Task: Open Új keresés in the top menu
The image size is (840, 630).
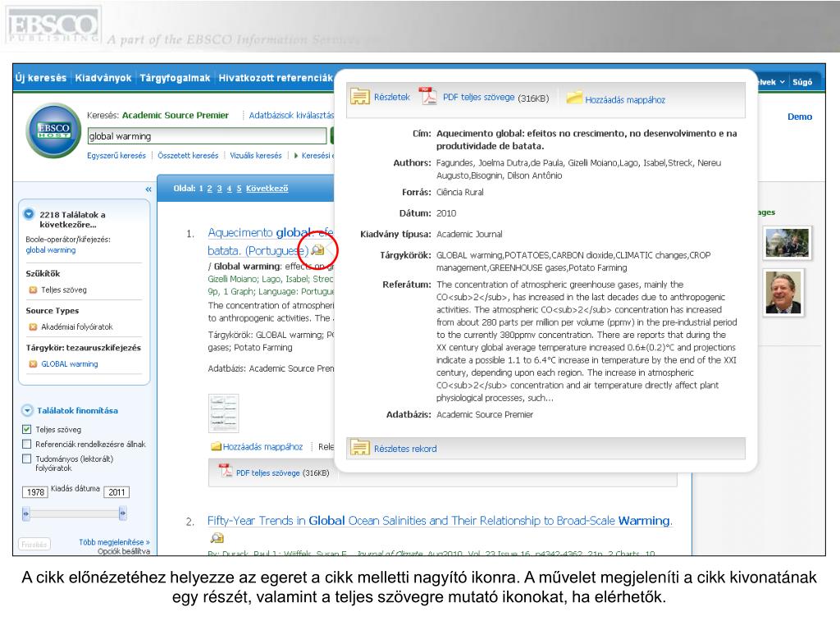Action: (x=41, y=78)
